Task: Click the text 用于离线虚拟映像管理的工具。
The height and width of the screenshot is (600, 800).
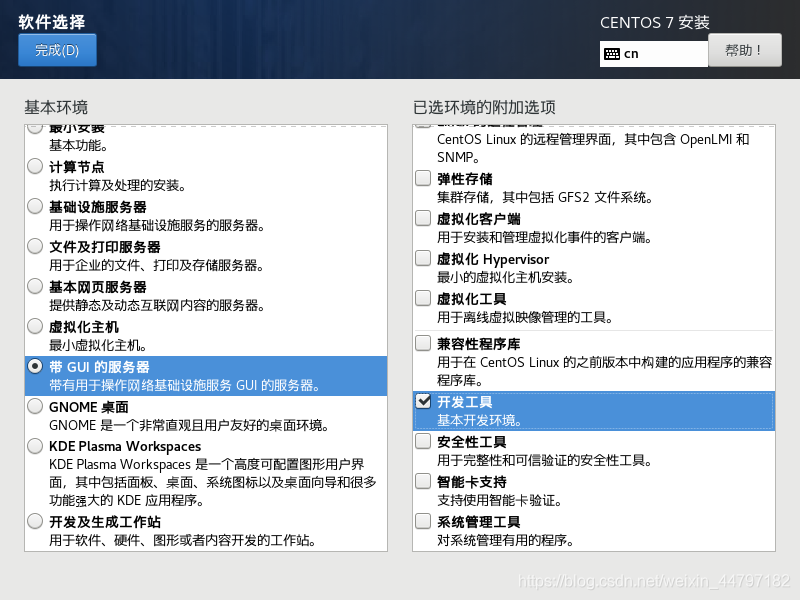Action: 525,317
